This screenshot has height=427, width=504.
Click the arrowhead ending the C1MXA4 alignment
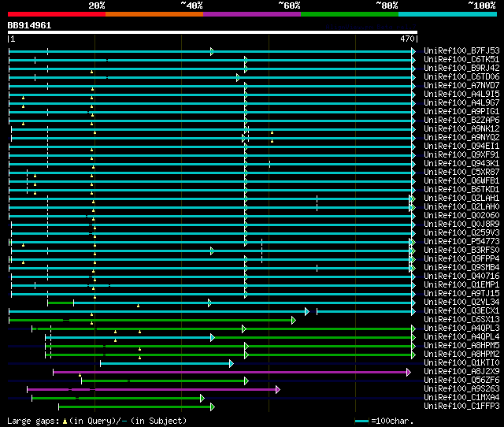coord(202,399)
